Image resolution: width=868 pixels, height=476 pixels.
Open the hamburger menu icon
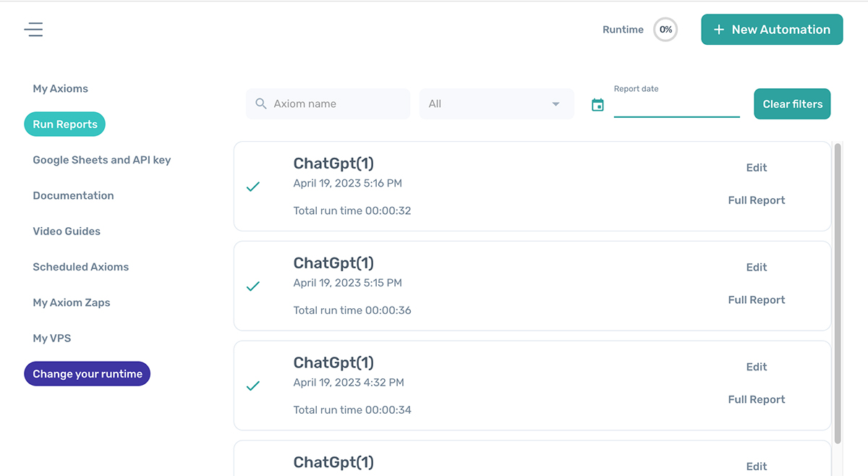click(x=33, y=30)
